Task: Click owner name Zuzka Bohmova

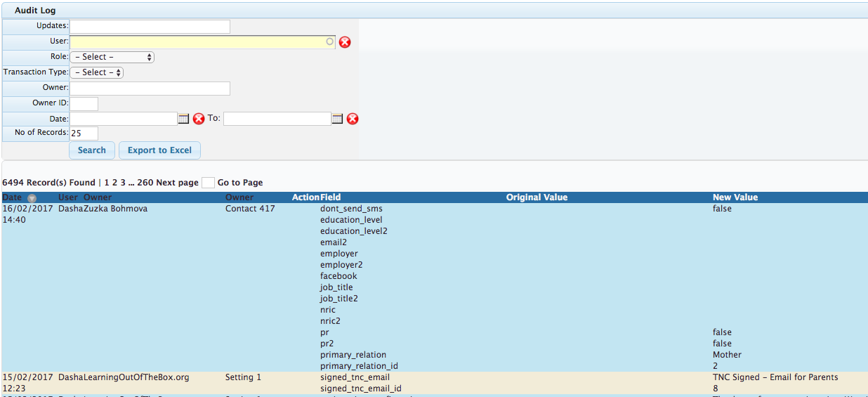Action: [x=116, y=209]
